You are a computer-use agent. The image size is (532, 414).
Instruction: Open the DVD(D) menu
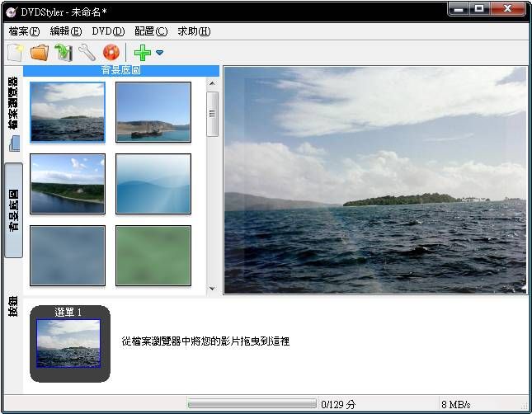(108, 31)
